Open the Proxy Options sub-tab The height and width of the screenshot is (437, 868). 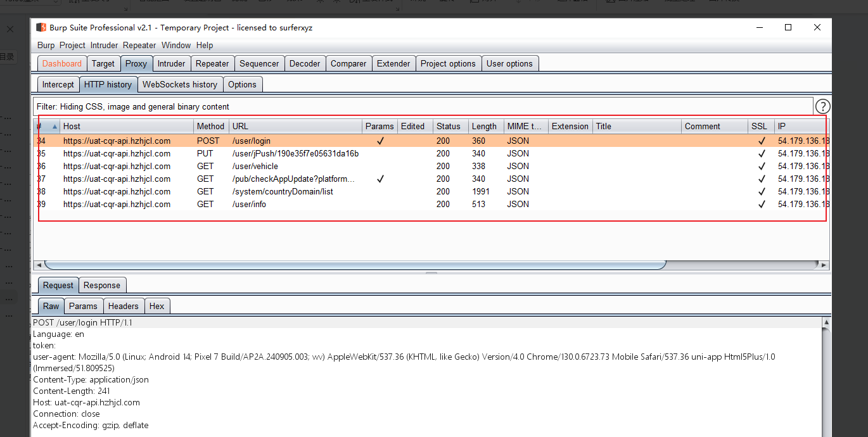coord(242,84)
